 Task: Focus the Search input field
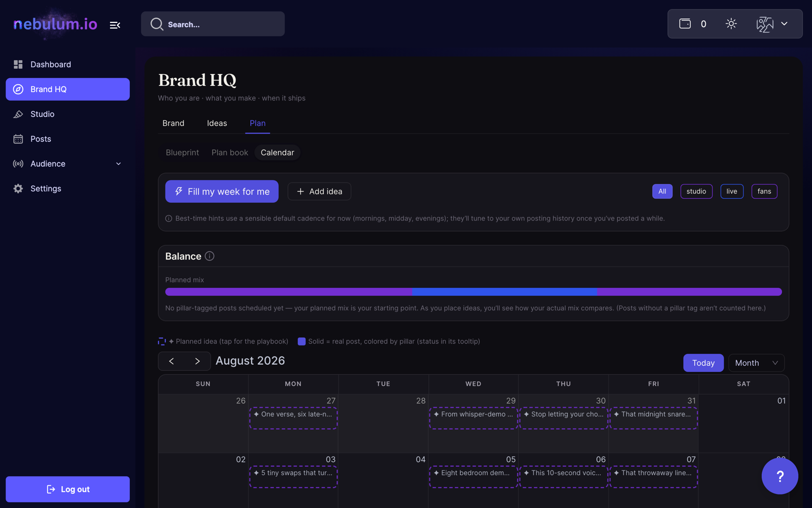[213, 24]
